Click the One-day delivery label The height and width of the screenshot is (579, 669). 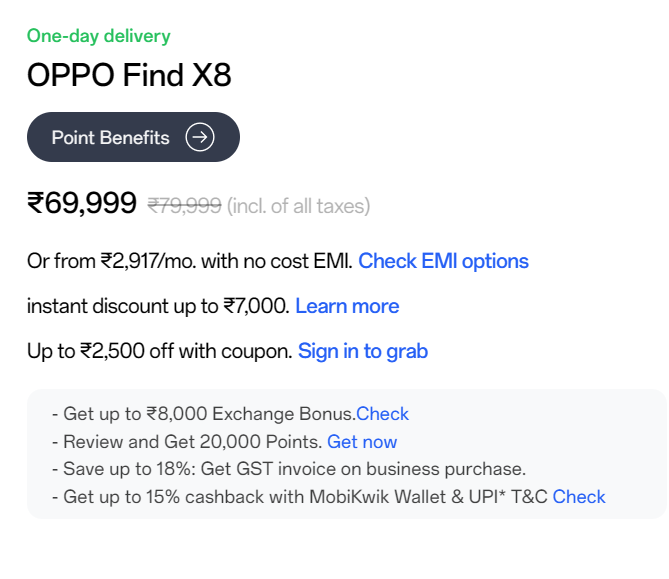99,36
